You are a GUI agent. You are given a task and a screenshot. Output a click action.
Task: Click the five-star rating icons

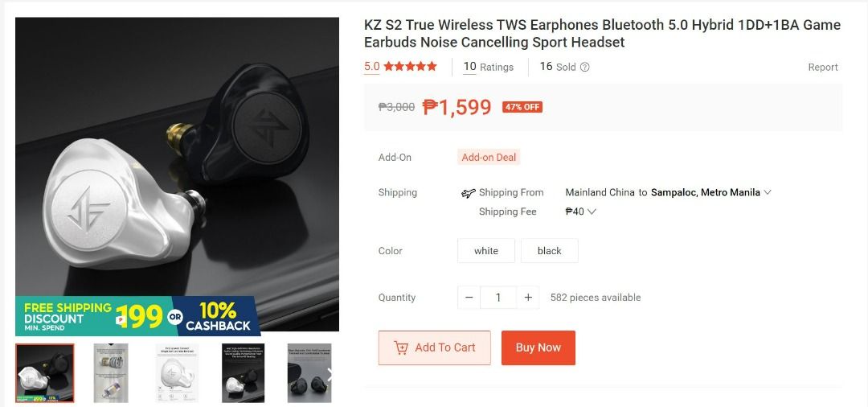coord(410,67)
